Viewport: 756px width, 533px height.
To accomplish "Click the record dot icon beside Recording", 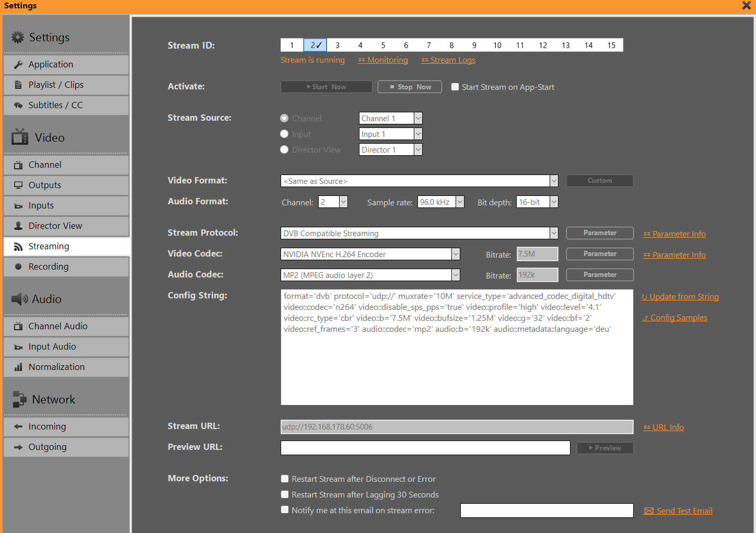I will (x=18, y=267).
